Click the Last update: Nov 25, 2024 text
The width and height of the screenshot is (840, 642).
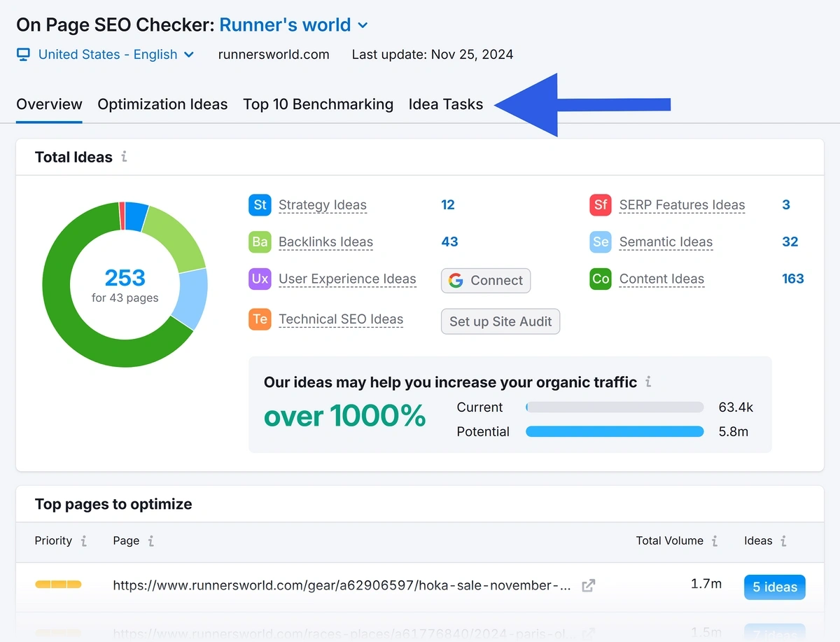433,55
